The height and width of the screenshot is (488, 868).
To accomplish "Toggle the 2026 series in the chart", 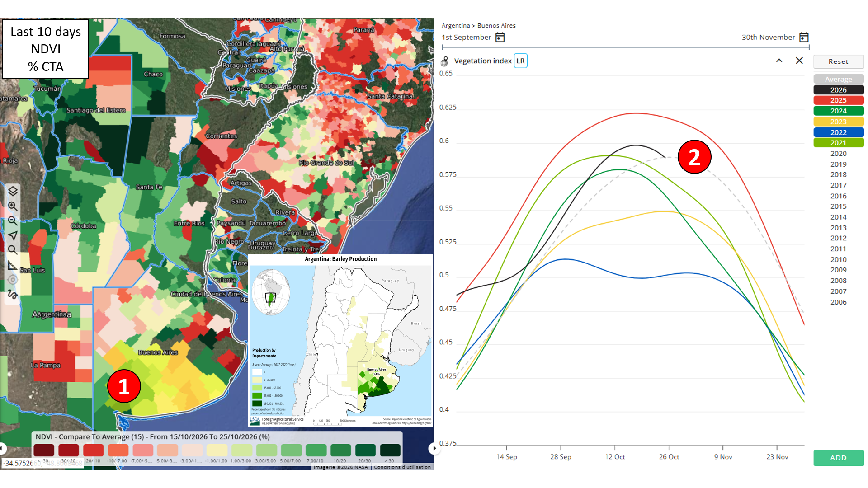I will click(839, 90).
